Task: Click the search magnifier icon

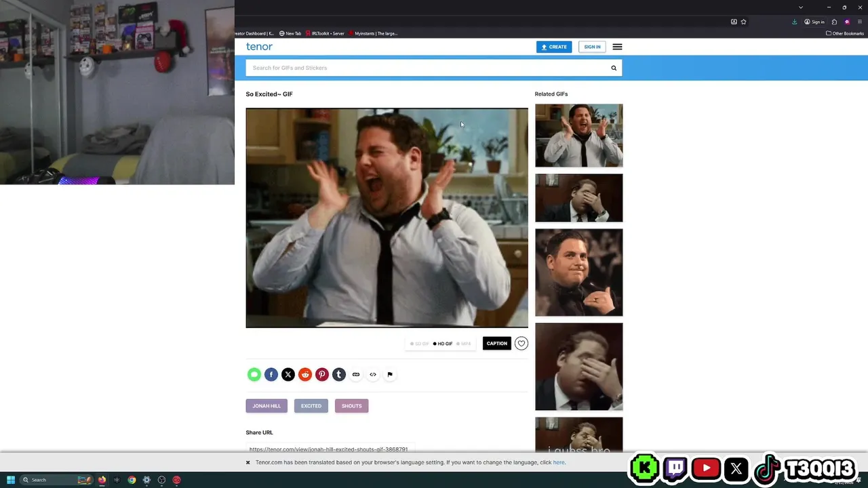Action: (614, 68)
